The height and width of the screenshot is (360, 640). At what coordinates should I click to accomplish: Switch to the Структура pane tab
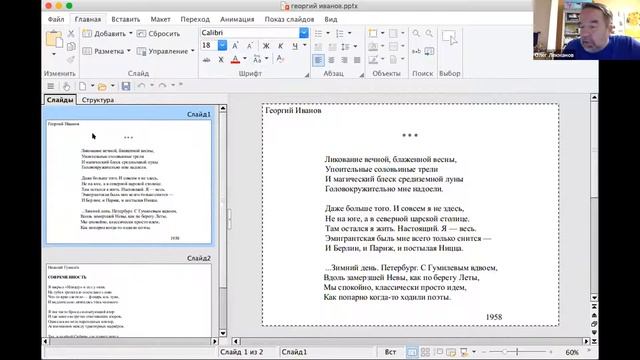click(98, 100)
